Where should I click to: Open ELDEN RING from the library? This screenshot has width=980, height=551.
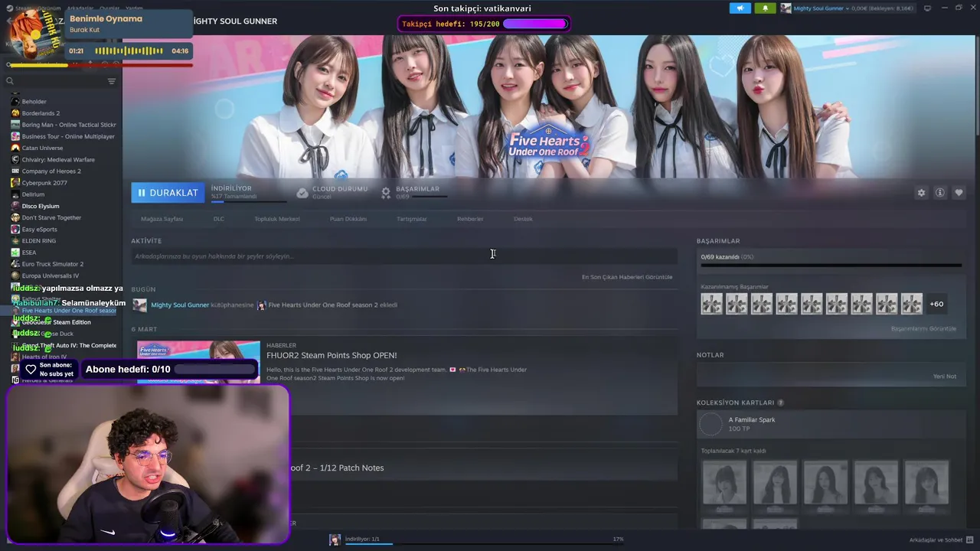[x=39, y=241]
